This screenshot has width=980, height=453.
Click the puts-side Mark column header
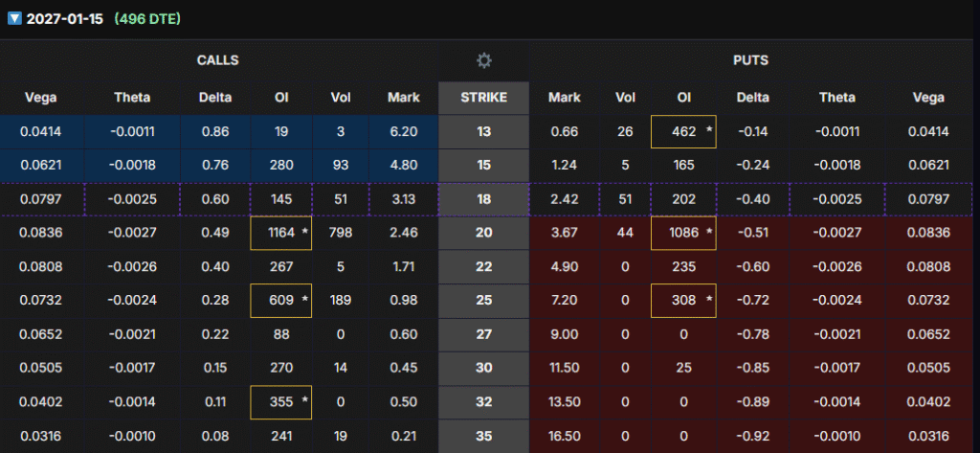[565, 97]
